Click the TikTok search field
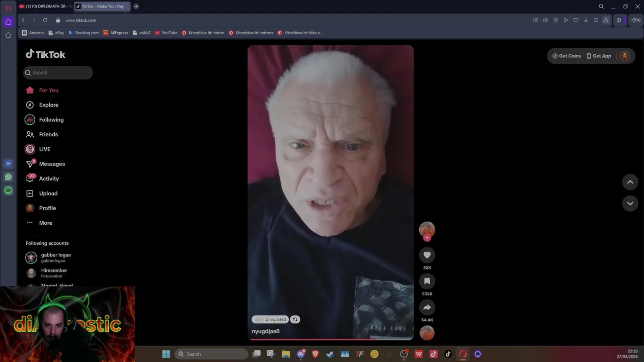 click(58, 72)
